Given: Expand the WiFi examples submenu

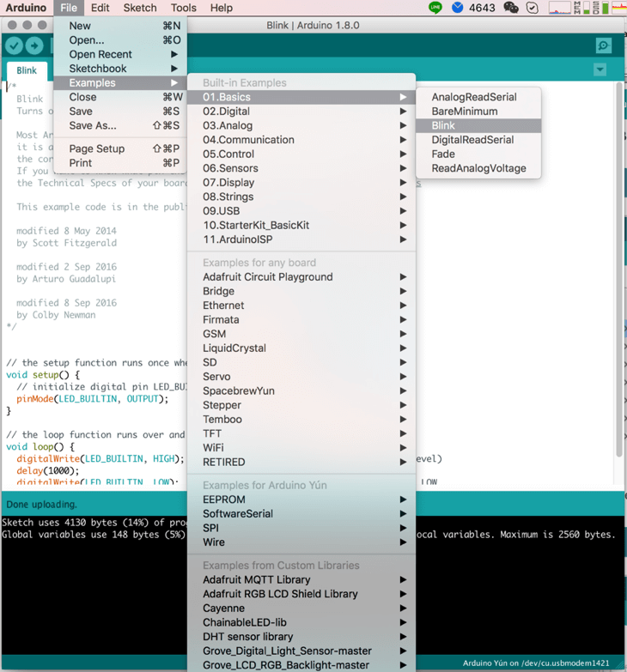Looking at the screenshot, I should click(301, 447).
